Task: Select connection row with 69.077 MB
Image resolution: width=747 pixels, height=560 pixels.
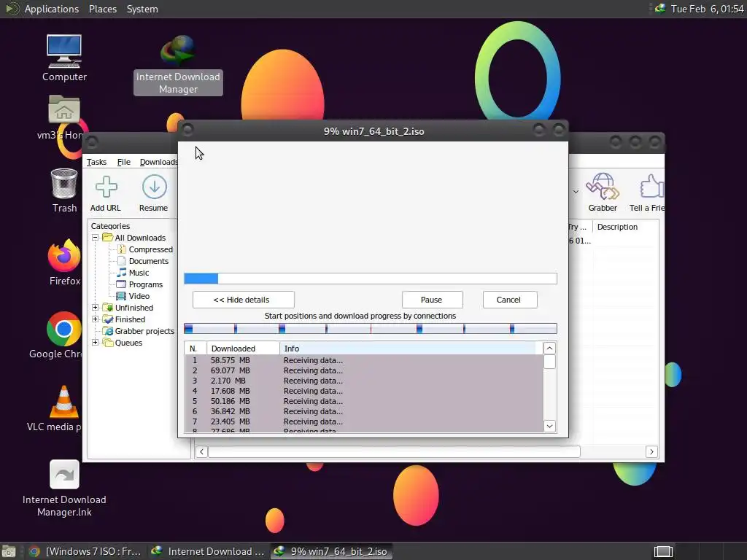Action: point(364,370)
